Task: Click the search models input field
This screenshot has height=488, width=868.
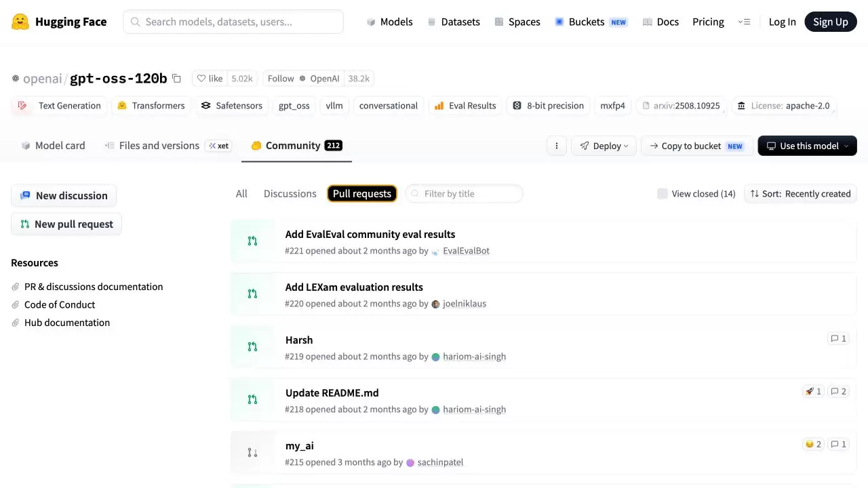Action: point(233,22)
